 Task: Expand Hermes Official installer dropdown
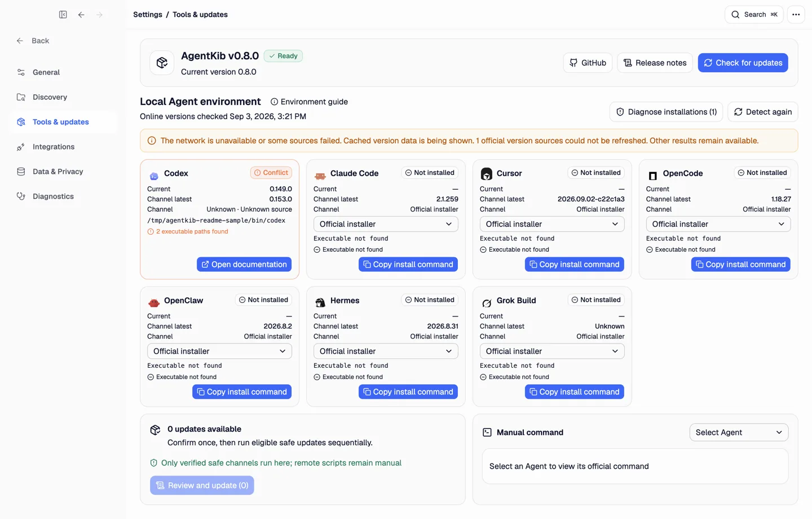pos(386,351)
